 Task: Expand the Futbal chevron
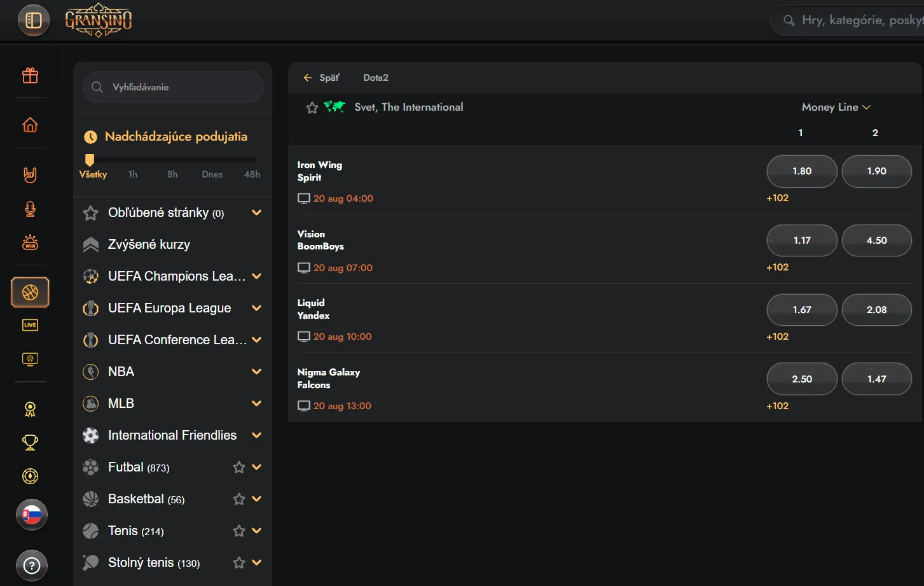pos(257,467)
